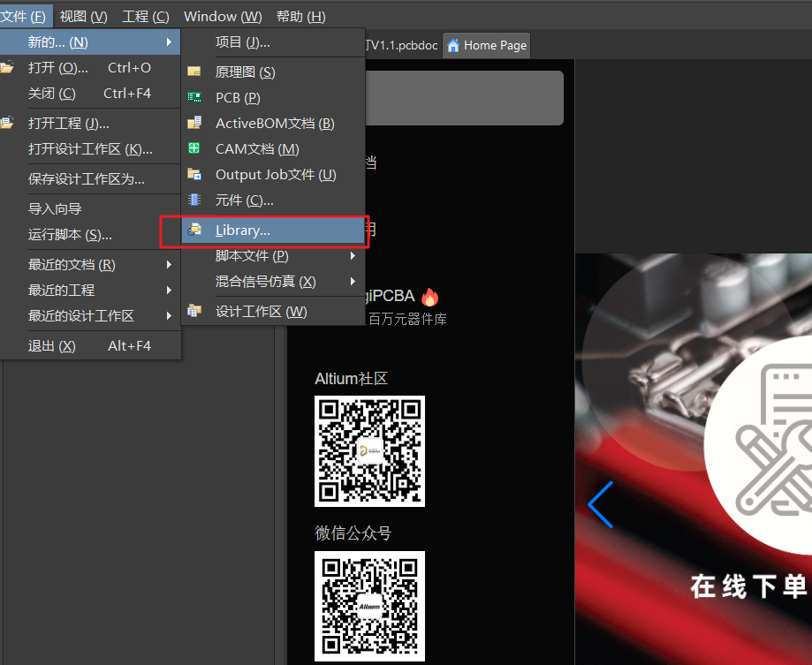Choose 打开 (O)... Ctrl+O
Screen dimensions: 812x665
(90, 68)
